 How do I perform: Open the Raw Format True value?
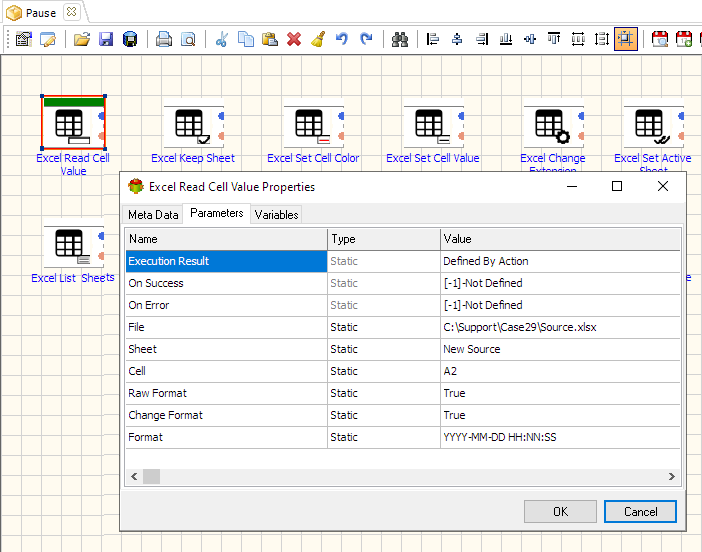(x=561, y=393)
